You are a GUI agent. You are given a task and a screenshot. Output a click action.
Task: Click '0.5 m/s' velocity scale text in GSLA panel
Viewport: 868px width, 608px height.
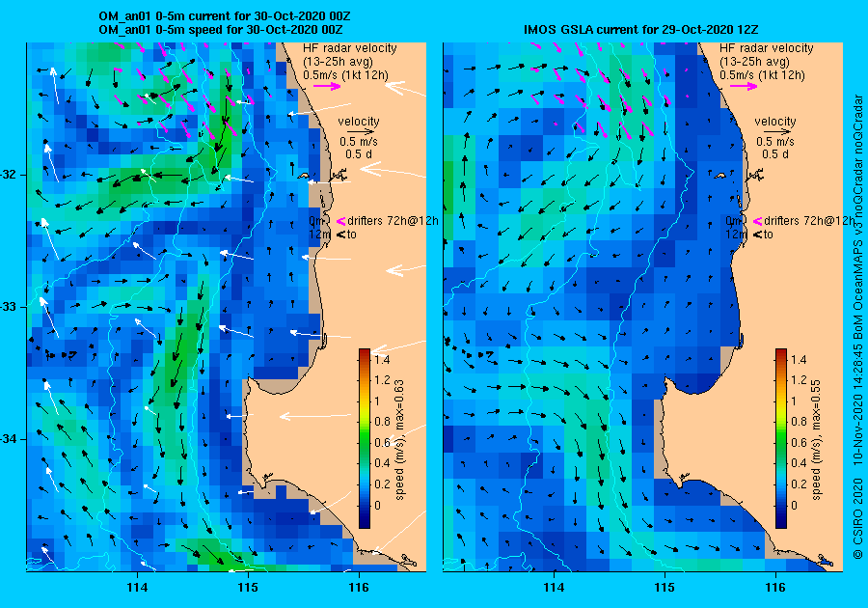[x=775, y=142]
